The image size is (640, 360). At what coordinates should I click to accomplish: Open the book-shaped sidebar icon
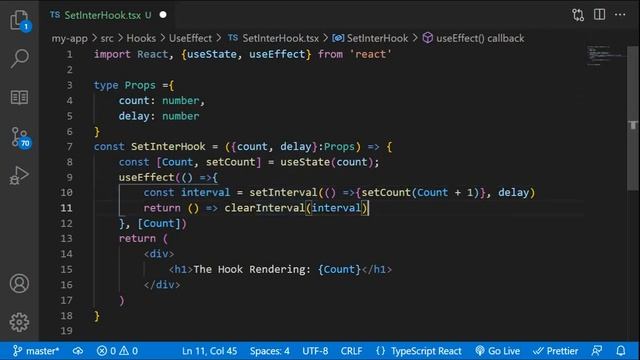(x=19, y=98)
